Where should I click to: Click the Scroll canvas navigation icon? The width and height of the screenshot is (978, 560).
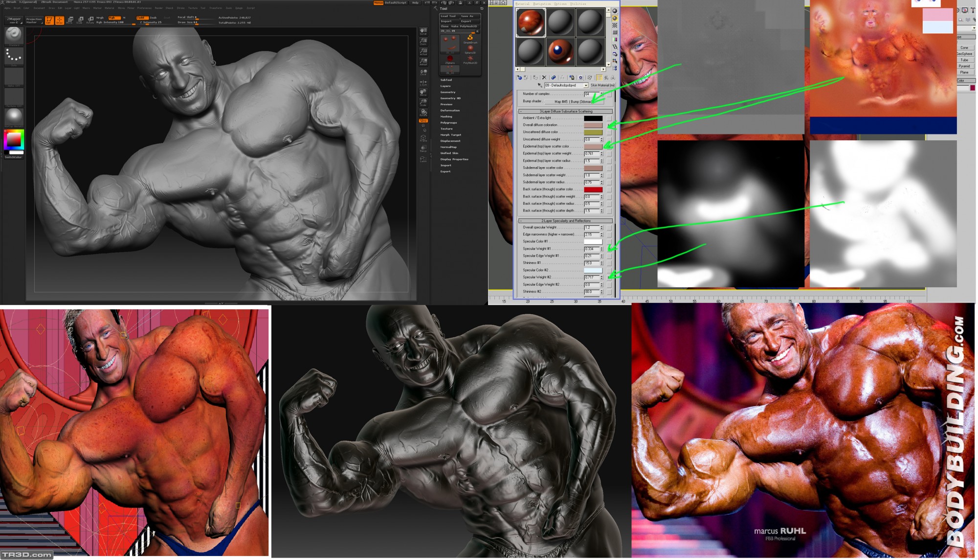(423, 31)
